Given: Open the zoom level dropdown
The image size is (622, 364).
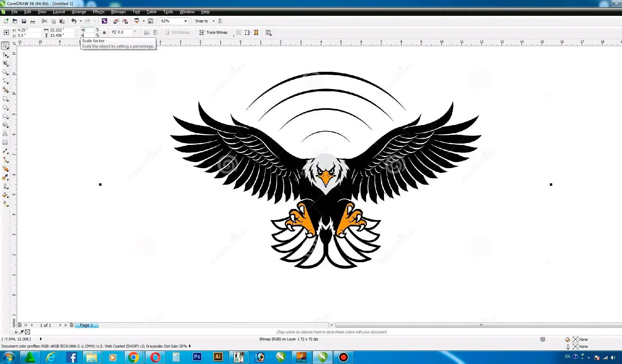Looking at the screenshot, I should [185, 21].
